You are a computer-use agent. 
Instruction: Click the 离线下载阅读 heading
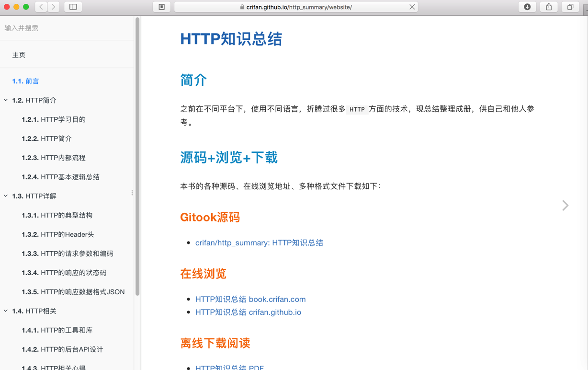(215, 343)
